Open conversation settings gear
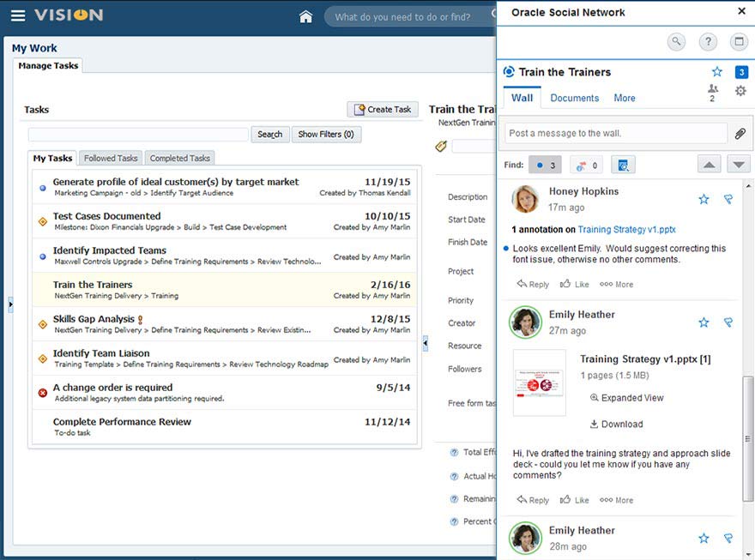 click(740, 90)
